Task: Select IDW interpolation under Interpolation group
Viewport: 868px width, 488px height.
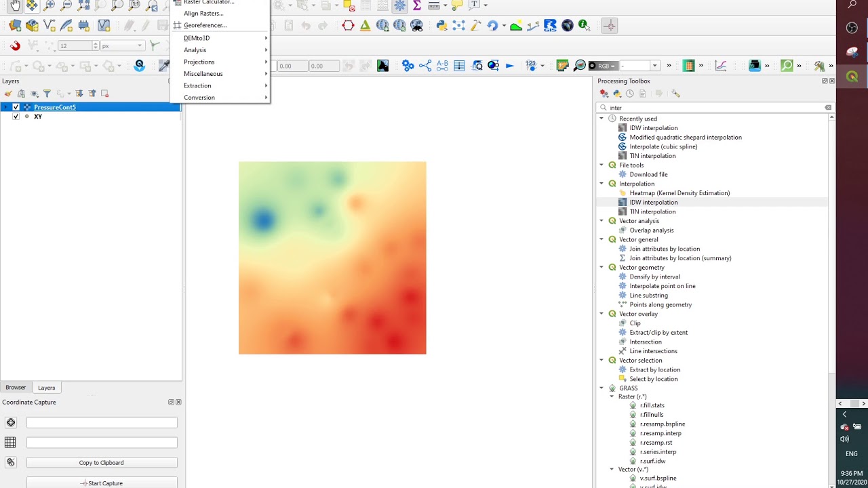Action: 653,202
